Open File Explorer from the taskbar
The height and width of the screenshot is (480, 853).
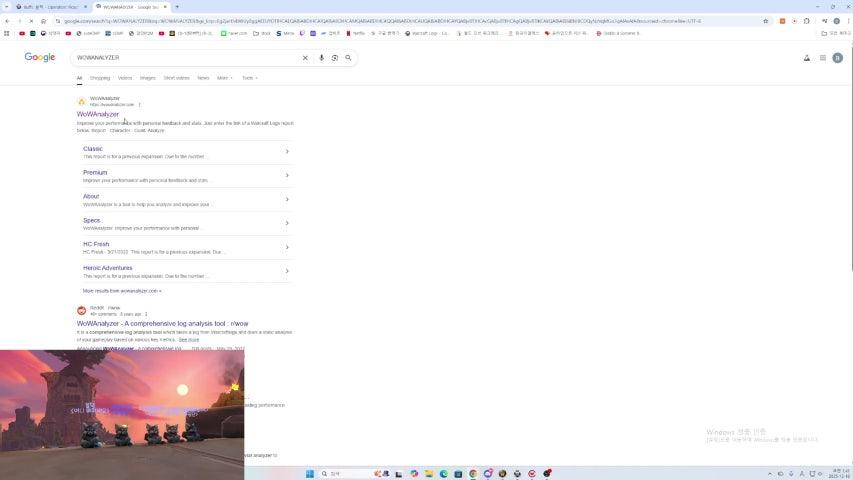pyautogui.click(x=429, y=473)
